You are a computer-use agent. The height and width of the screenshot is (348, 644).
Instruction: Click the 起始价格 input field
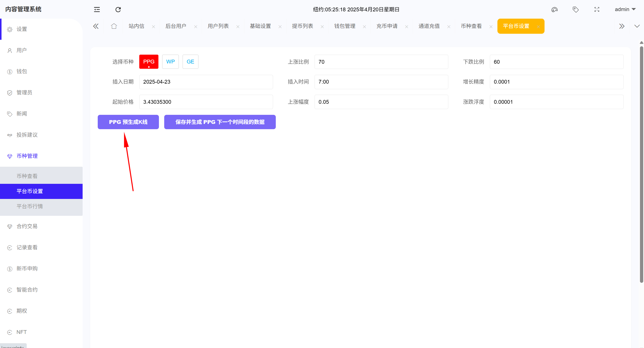pyautogui.click(x=206, y=102)
